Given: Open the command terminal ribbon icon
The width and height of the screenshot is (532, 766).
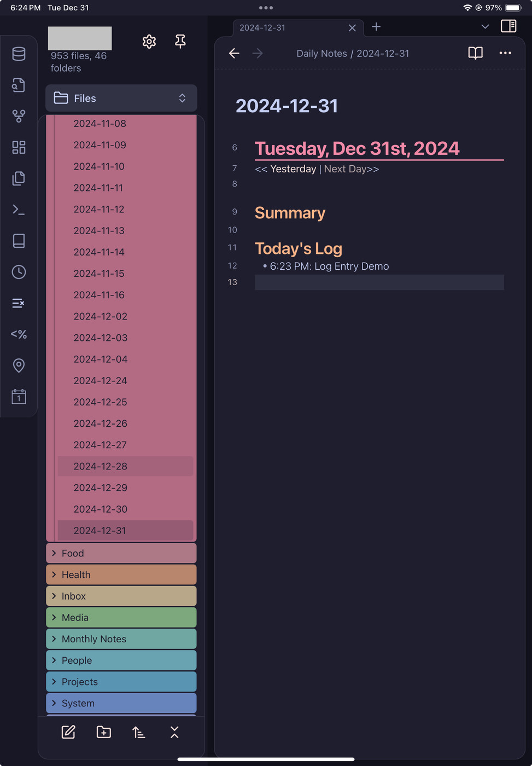Looking at the screenshot, I should point(19,210).
